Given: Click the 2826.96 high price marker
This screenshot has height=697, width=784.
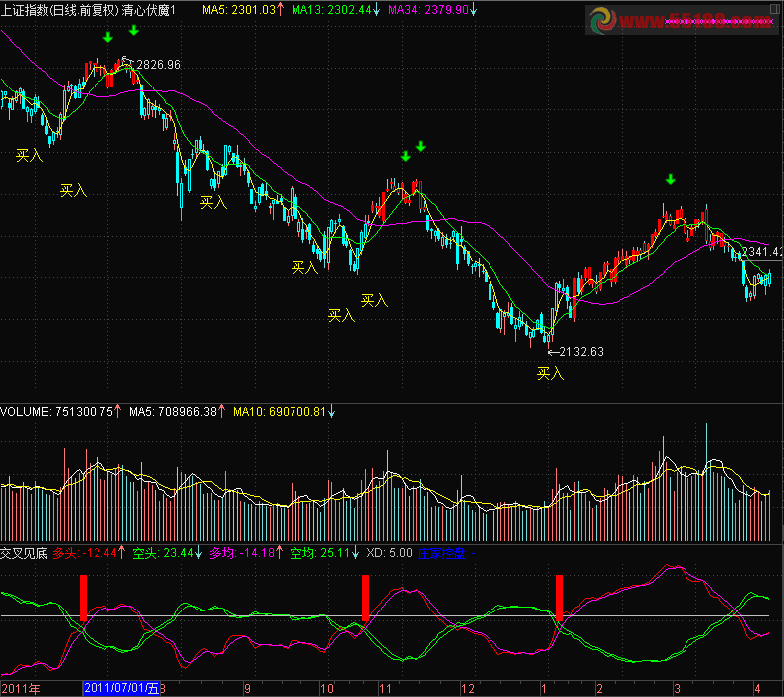Looking at the screenshot, I should tap(158, 65).
